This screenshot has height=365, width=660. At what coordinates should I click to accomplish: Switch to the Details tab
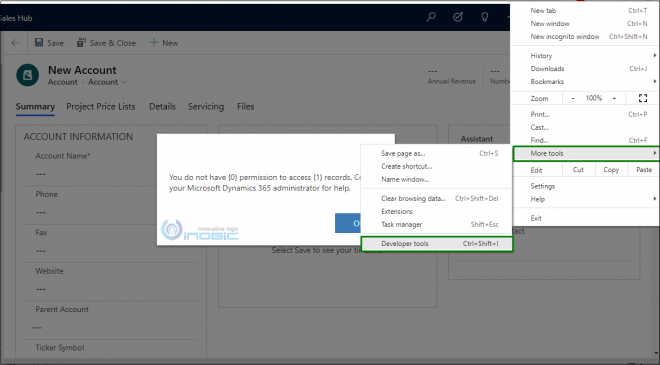[x=162, y=107]
